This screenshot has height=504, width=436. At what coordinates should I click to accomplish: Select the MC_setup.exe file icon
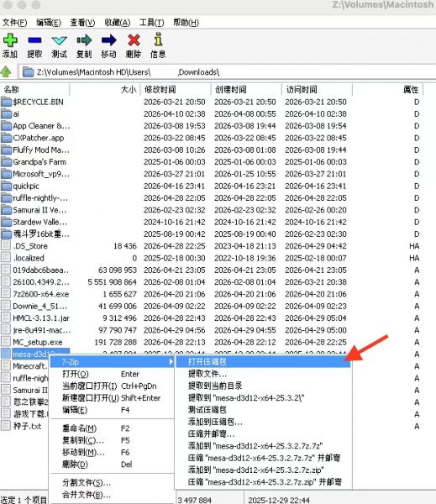tap(6, 342)
